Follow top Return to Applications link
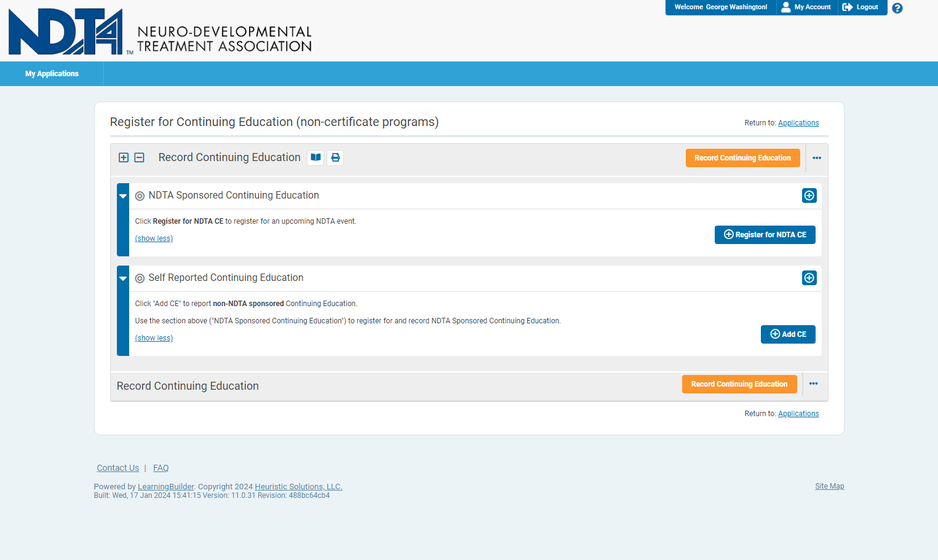Screen dimensions: 938x560 [798, 123]
